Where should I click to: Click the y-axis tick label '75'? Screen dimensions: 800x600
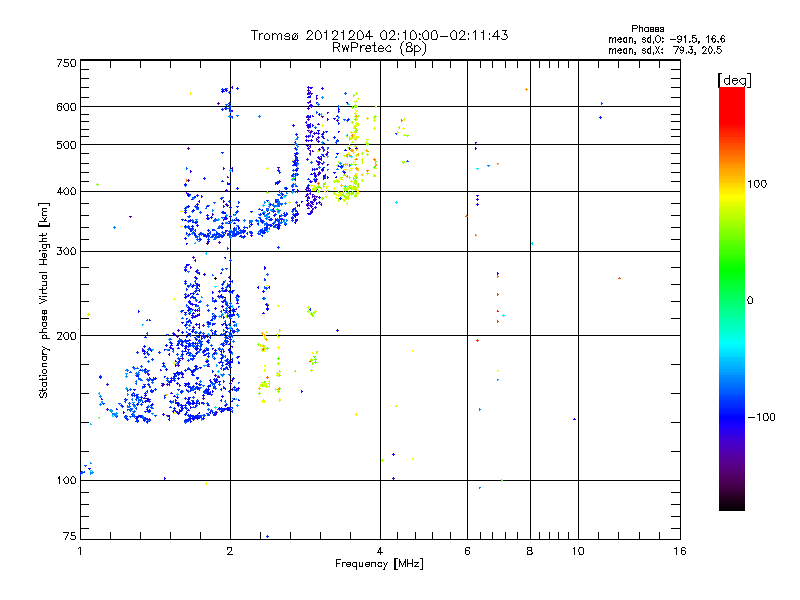tap(70, 536)
